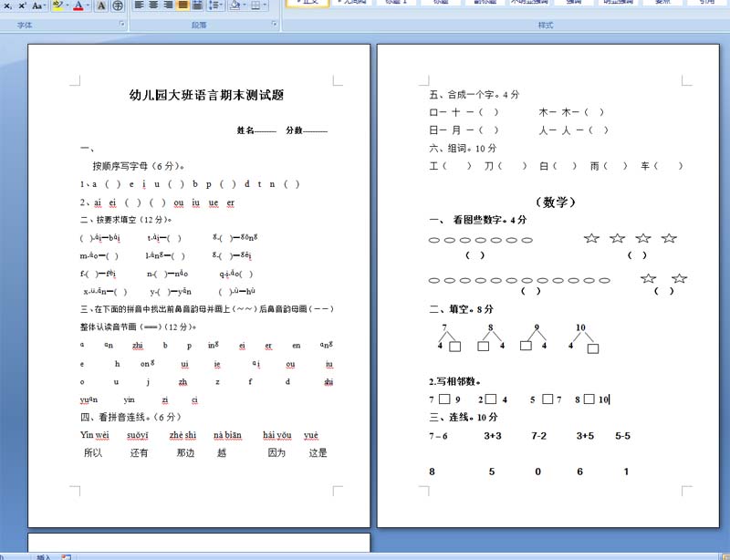This screenshot has width=730, height=560.
Task: Select the 明显强调 style
Action: click(619, 2)
